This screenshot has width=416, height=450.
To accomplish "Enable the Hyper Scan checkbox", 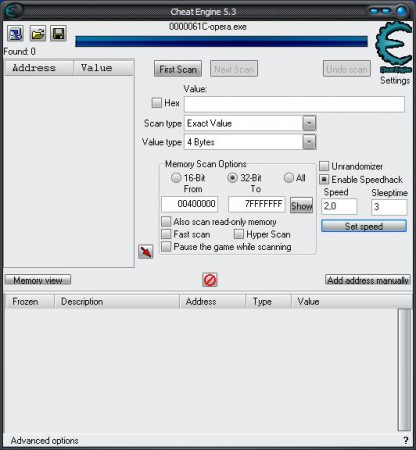I will point(239,234).
